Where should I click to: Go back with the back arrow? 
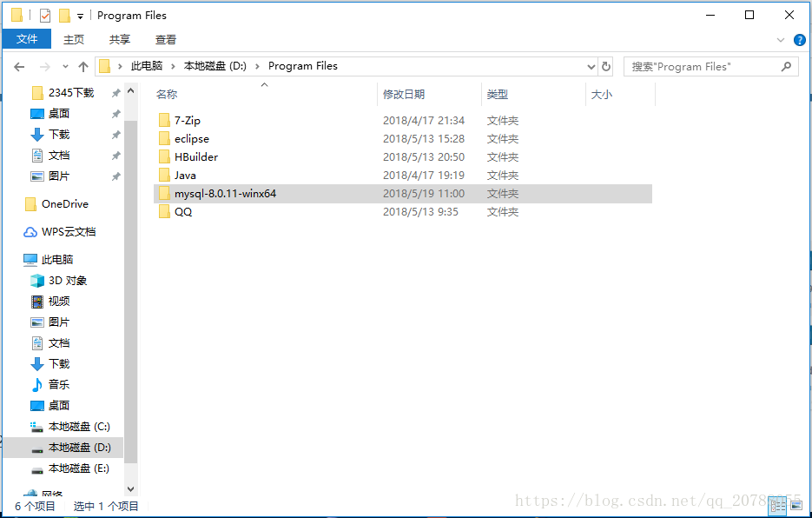tap(19, 66)
